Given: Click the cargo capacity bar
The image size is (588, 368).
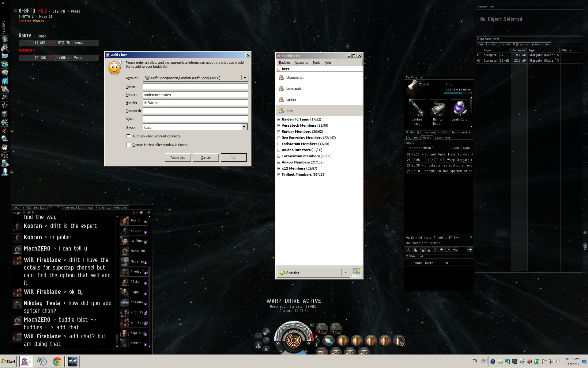Looking at the screenshot, I should (458, 93).
